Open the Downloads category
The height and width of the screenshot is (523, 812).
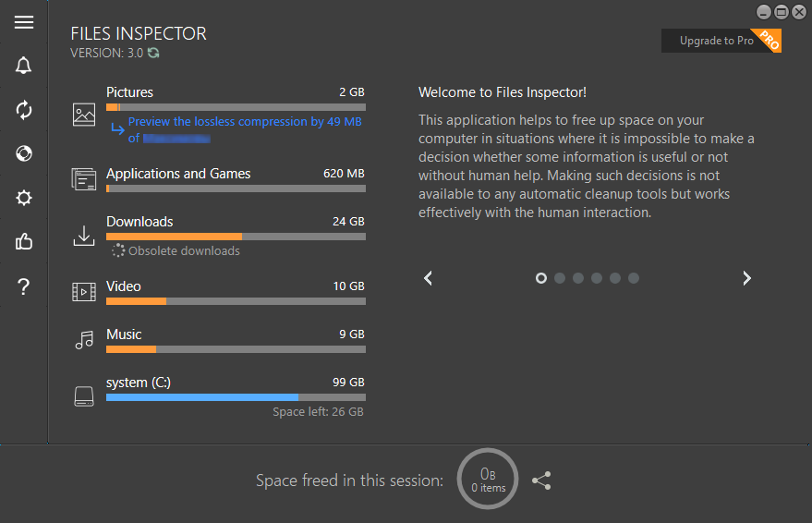[139, 222]
